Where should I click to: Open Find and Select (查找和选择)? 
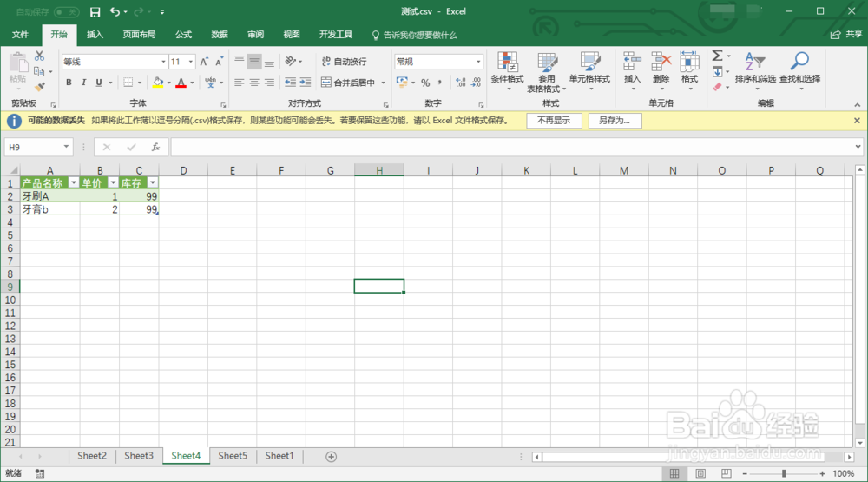coord(799,71)
